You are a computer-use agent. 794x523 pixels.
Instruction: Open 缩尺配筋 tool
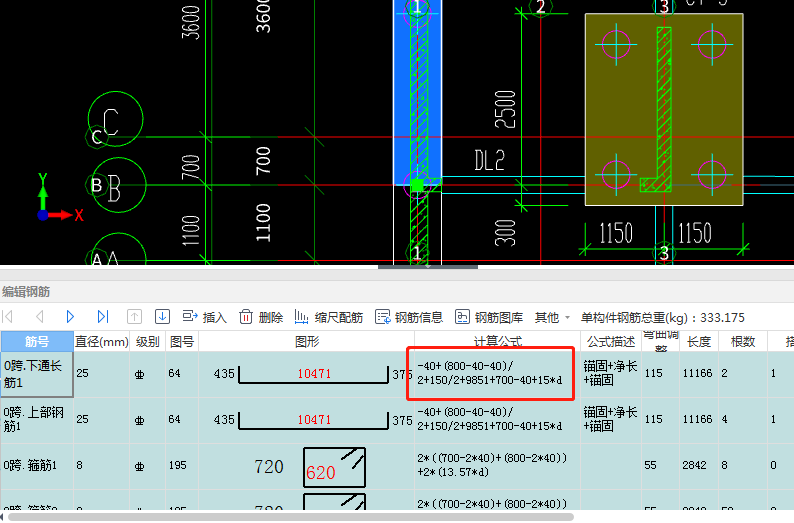pyautogui.click(x=329, y=317)
